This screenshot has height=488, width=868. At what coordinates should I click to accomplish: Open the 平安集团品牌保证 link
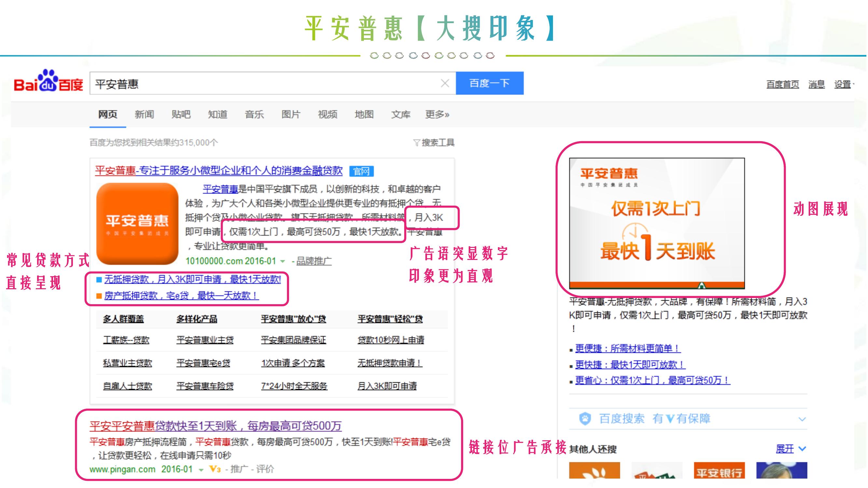[294, 340]
